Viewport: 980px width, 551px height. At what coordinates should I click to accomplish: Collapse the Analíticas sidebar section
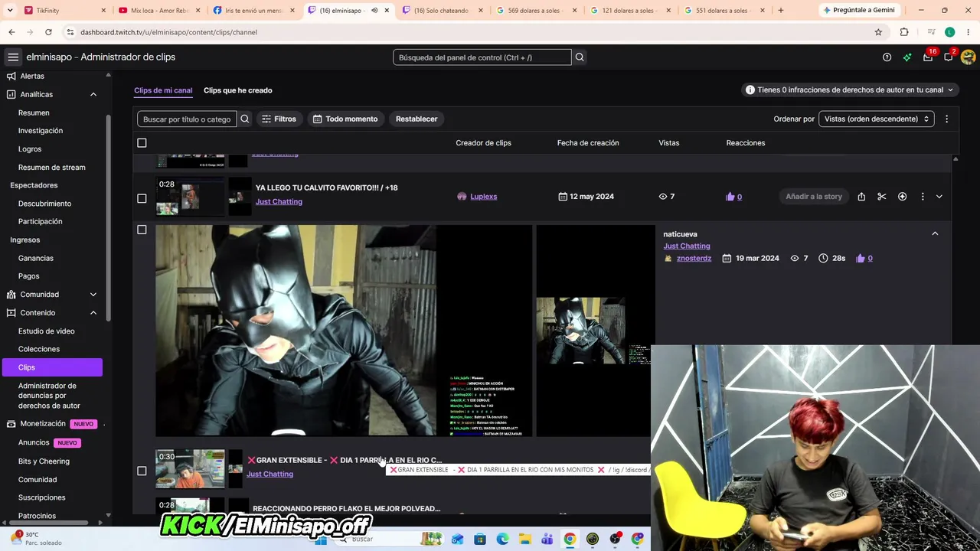[x=93, y=94]
